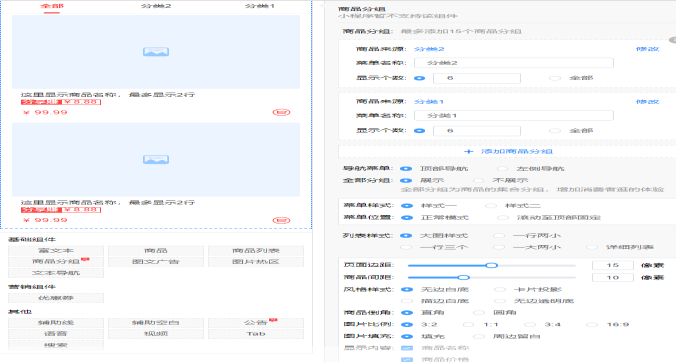The image size is (676, 363).
Task: Uncheck the 商品名称 display checkbox
Action: [407, 348]
